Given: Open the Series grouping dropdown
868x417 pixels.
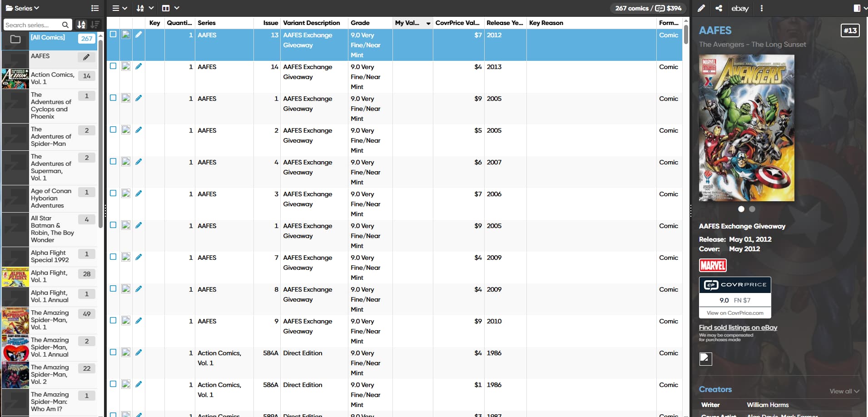Looking at the screenshot, I should click(x=22, y=8).
